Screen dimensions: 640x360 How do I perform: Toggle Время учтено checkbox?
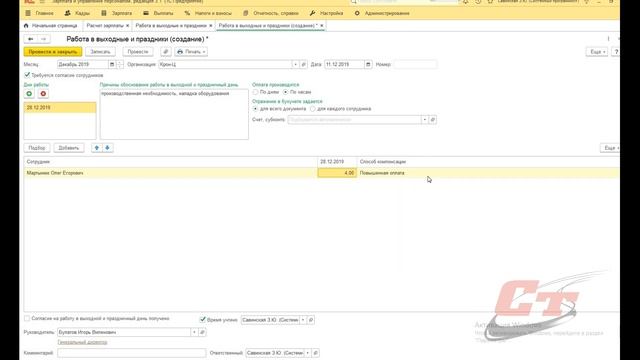coord(202,320)
